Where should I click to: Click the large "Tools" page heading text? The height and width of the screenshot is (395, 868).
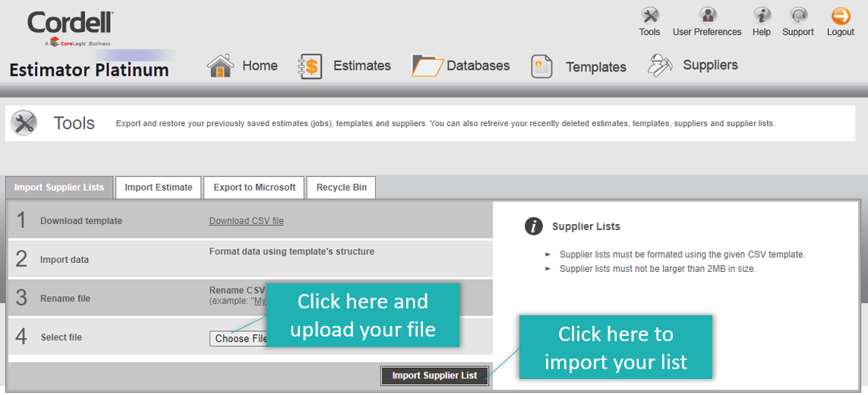74,123
